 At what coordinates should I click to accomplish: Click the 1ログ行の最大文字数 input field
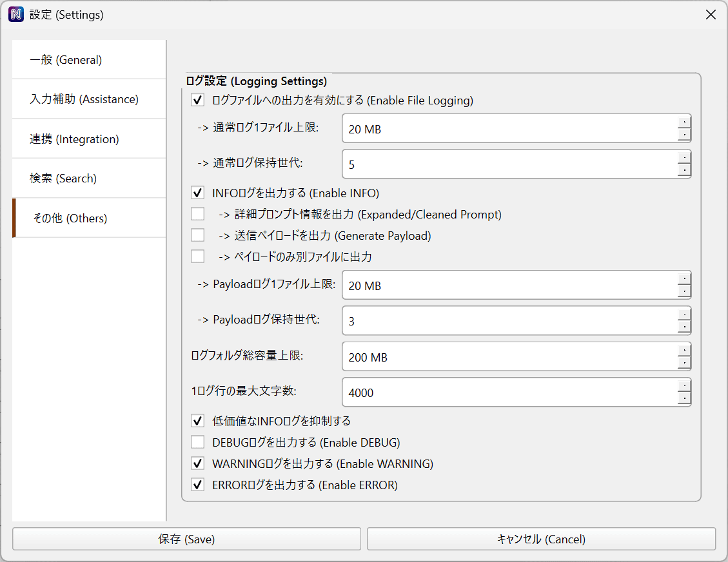click(x=509, y=392)
